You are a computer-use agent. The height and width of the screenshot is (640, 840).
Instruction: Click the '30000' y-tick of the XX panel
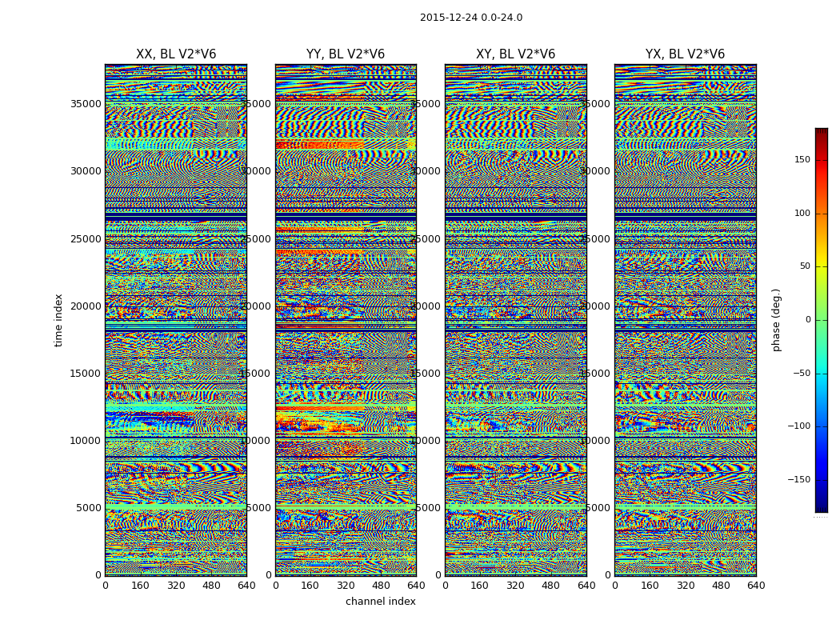point(86,170)
